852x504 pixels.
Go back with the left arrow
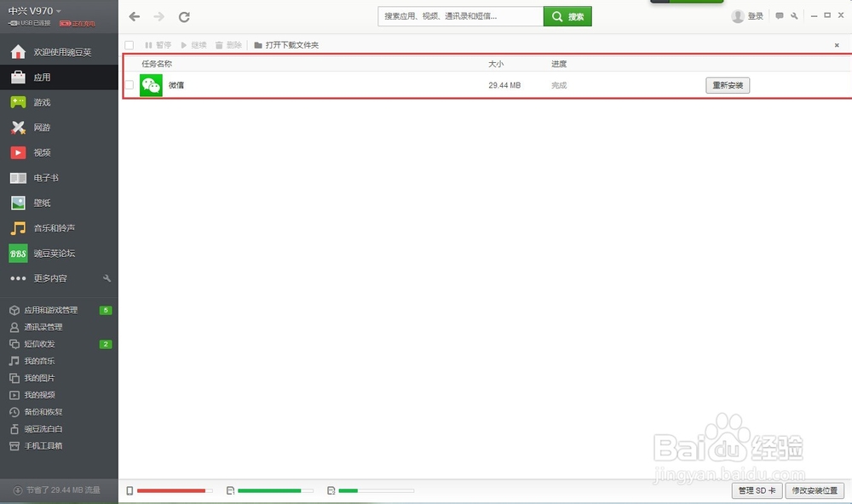(135, 17)
